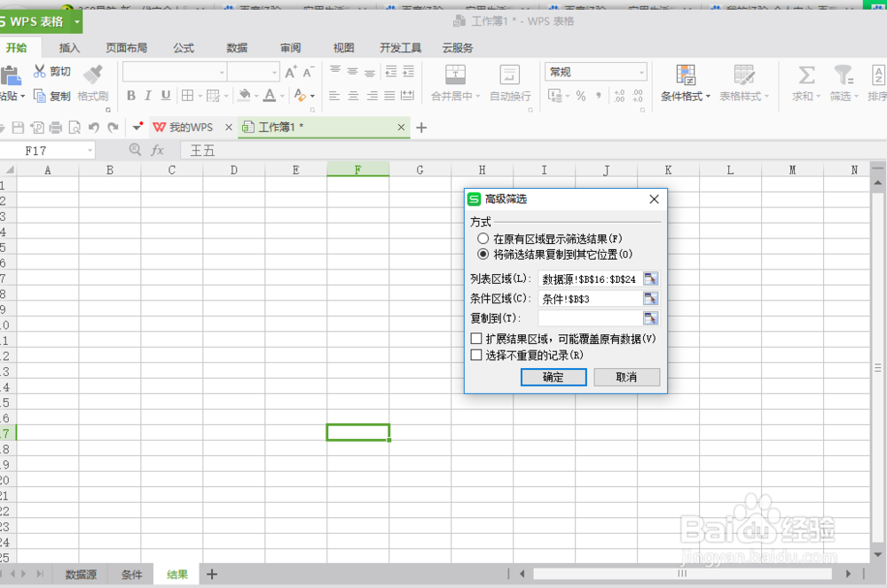Close the 高级筛选 dialog

(x=654, y=199)
